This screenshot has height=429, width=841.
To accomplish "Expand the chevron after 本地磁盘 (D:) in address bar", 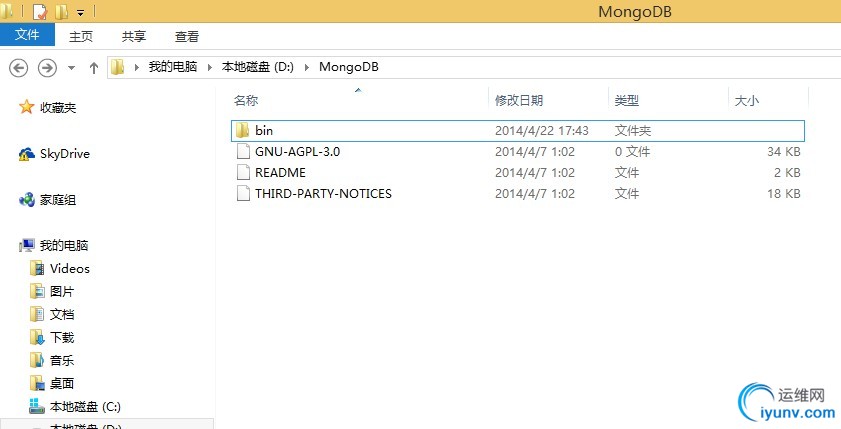I will [x=307, y=67].
